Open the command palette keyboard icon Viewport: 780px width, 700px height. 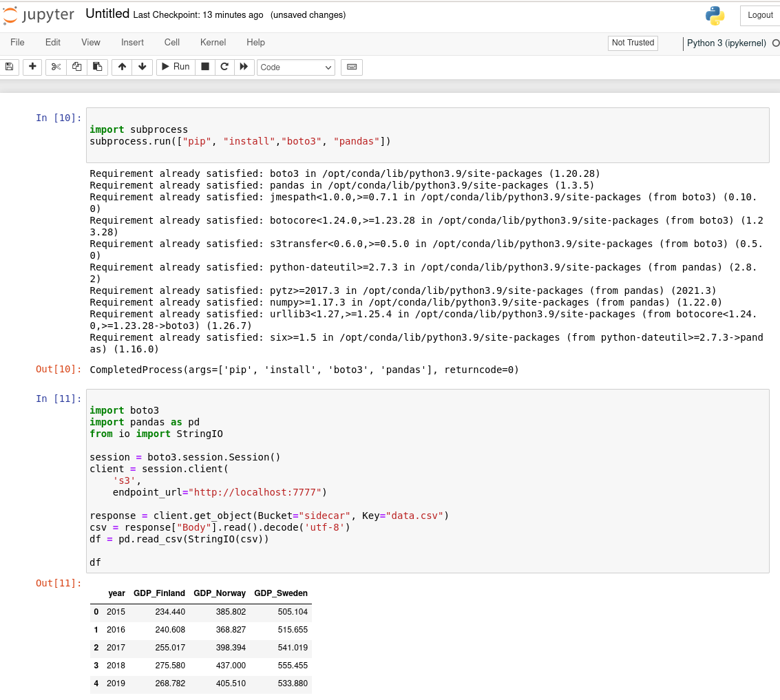pyautogui.click(x=351, y=67)
